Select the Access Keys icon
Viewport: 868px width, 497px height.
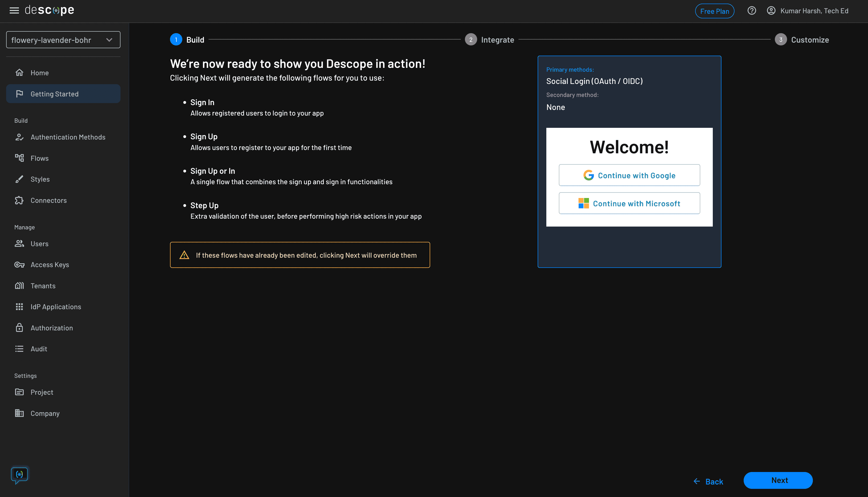(x=19, y=265)
